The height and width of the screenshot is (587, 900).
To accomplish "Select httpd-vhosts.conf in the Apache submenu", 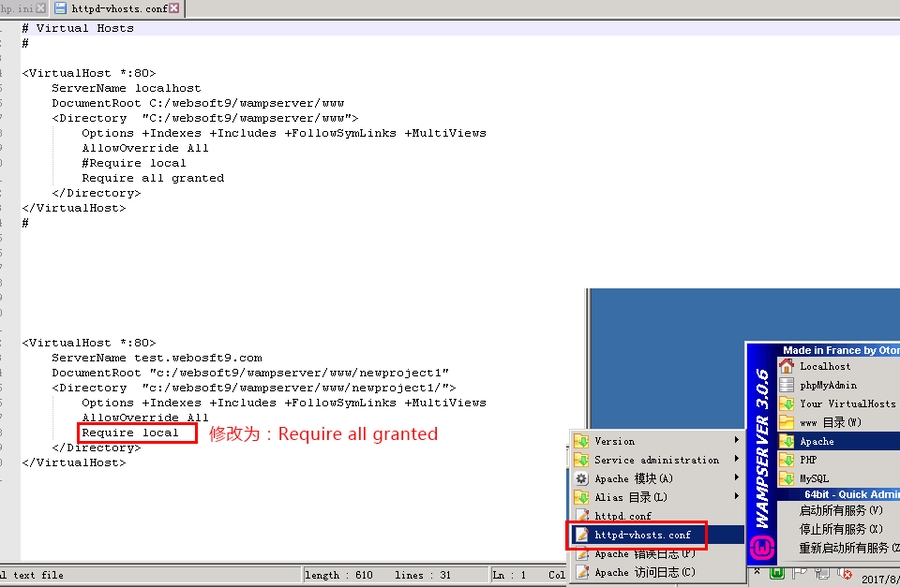I will pyautogui.click(x=642, y=535).
